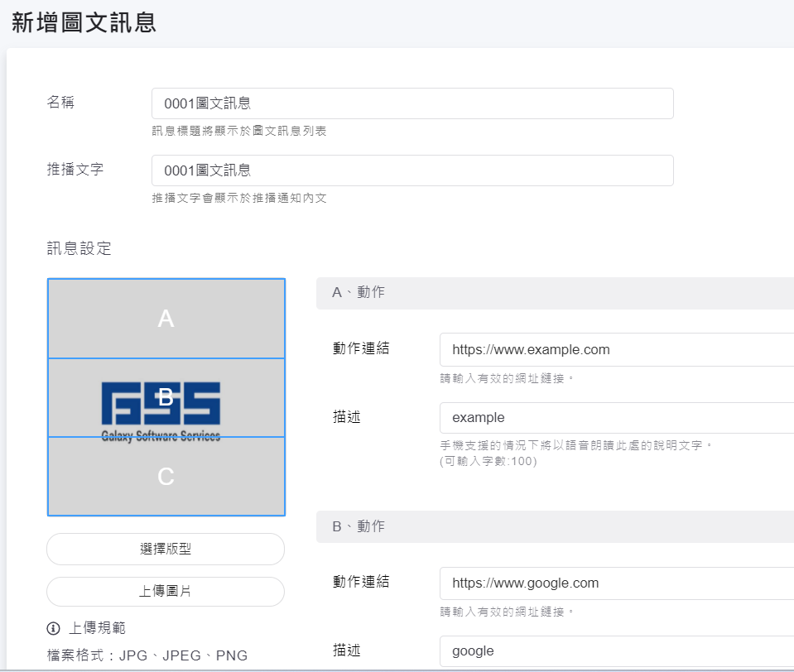794x672 pixels.
Task: Edit the https://www.google.com link field
Action: (x=616, y=583)
